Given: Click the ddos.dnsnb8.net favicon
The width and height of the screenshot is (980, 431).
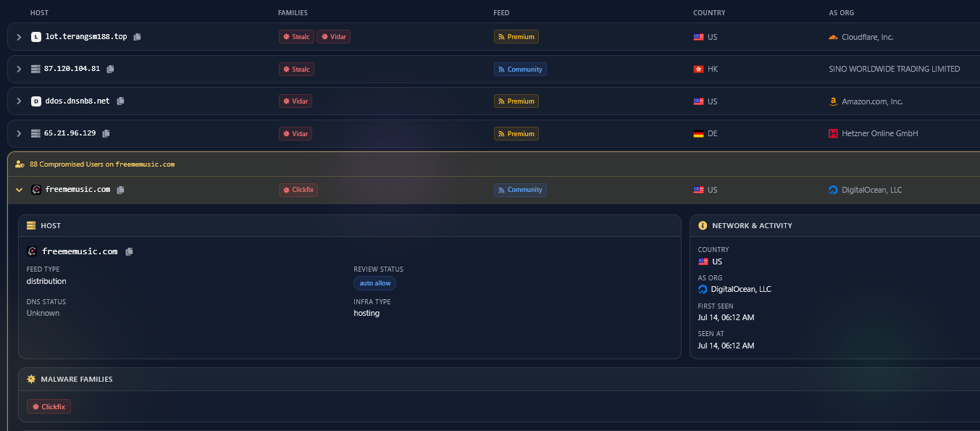Looking at the screenshot, I should (x=36, y=101).
